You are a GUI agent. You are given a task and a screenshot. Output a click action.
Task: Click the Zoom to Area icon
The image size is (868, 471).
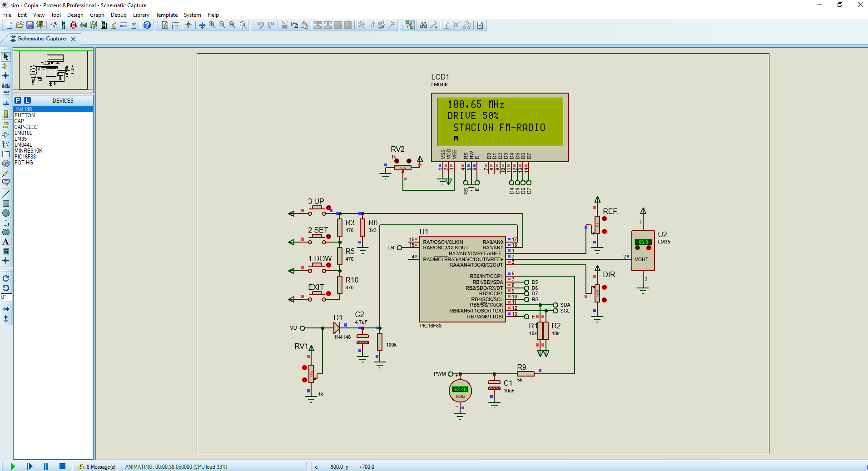(243, 25)
